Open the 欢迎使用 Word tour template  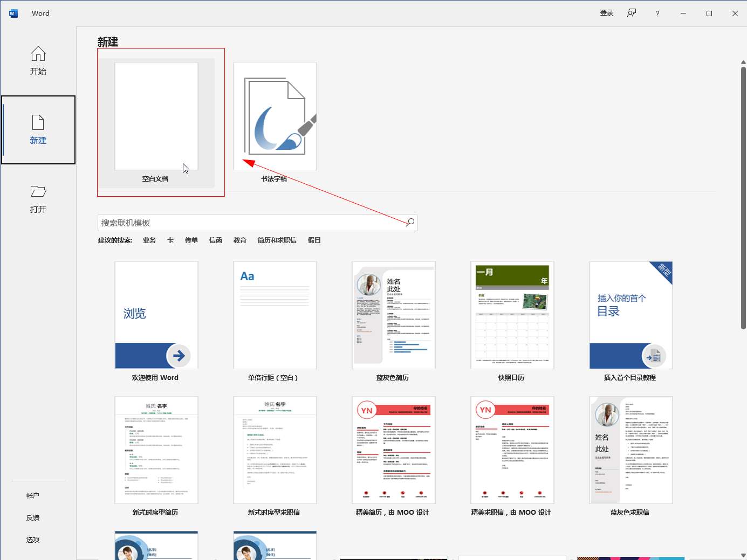coord(156,315)
